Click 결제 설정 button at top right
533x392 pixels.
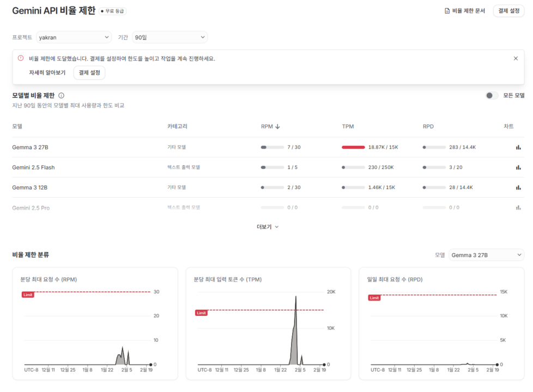[x=508, y=10]
